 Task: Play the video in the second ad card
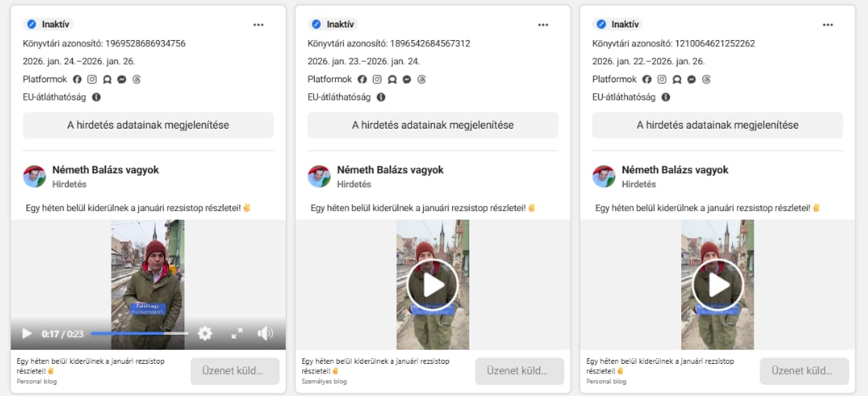[x=432, y=285]
